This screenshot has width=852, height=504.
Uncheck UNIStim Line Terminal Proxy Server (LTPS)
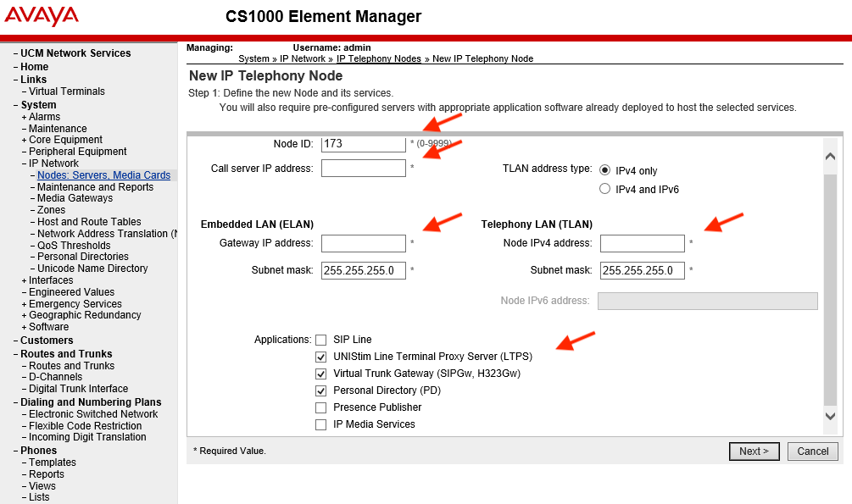[x=321, y=357]
